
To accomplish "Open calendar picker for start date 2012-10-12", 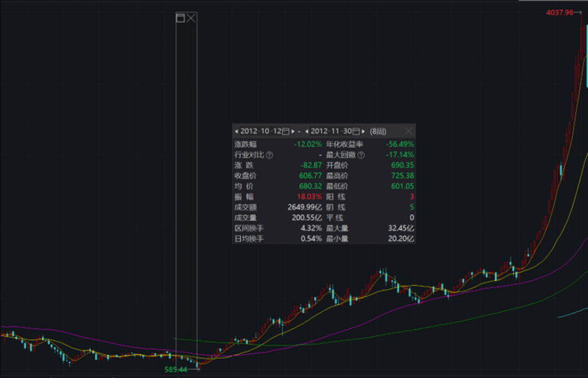I will (x=286, y=132).
